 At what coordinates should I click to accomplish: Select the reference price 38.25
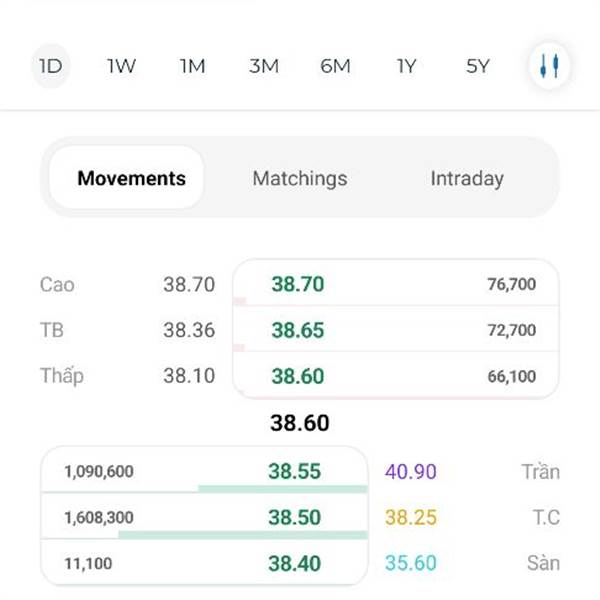click(x=411, y=517)
